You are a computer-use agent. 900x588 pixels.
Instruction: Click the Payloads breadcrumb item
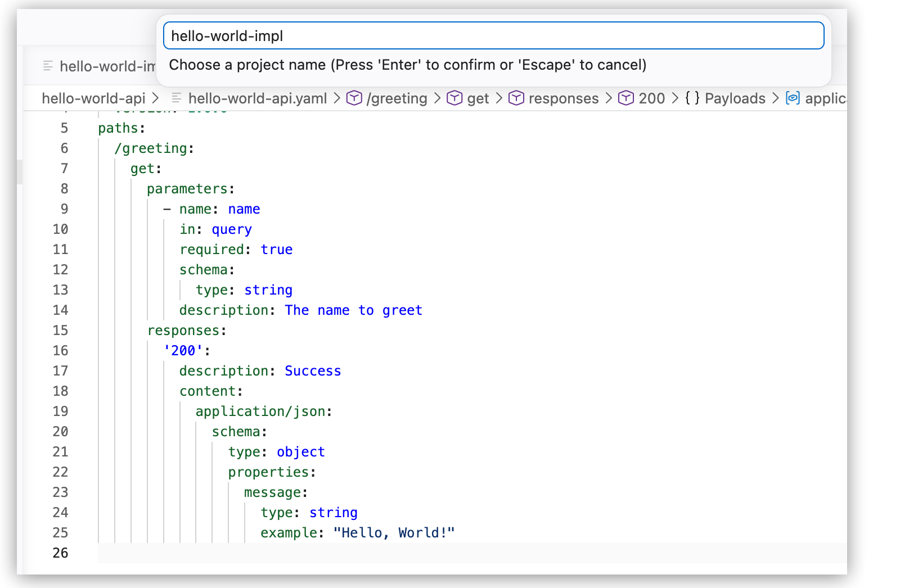click(735, 98)
